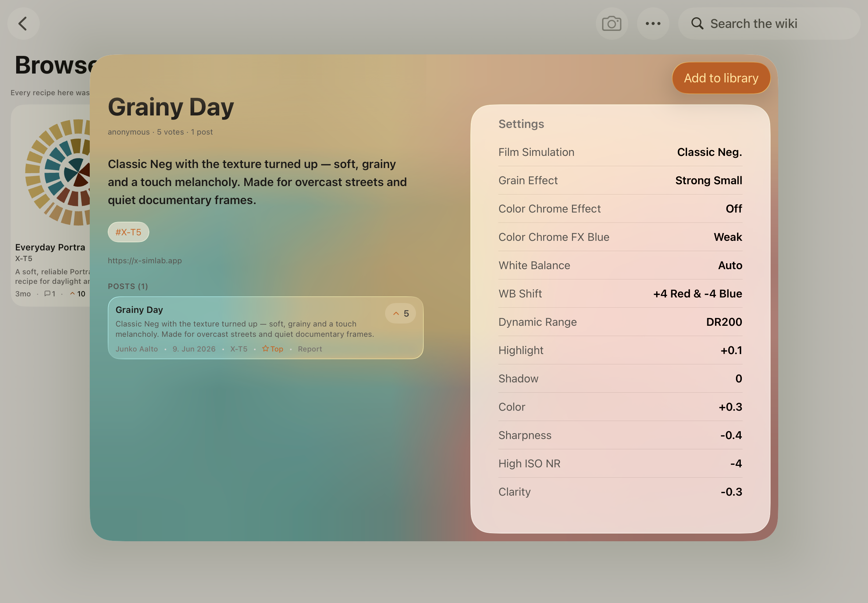
Task: Click the comment icon on Everyday Portra
Action: 47,293
